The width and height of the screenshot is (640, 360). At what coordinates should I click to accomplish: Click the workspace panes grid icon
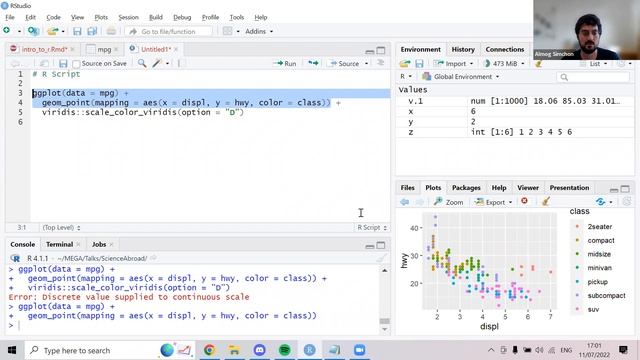[227, 31]
